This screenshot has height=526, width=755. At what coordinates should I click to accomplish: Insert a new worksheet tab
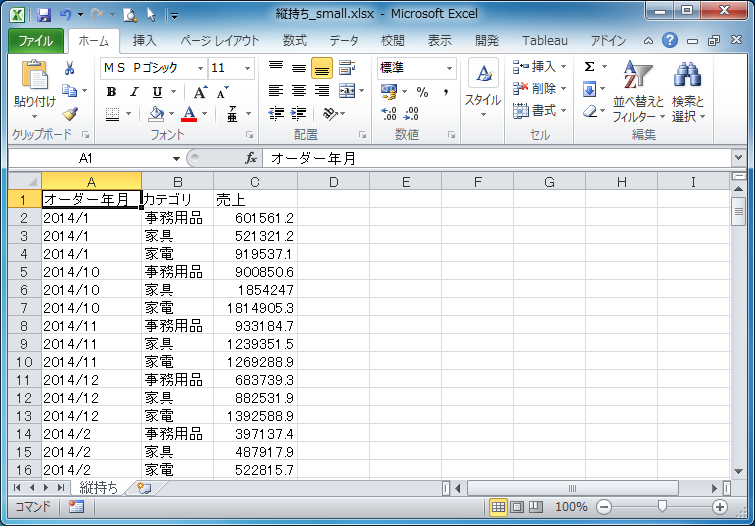[143, 488]
